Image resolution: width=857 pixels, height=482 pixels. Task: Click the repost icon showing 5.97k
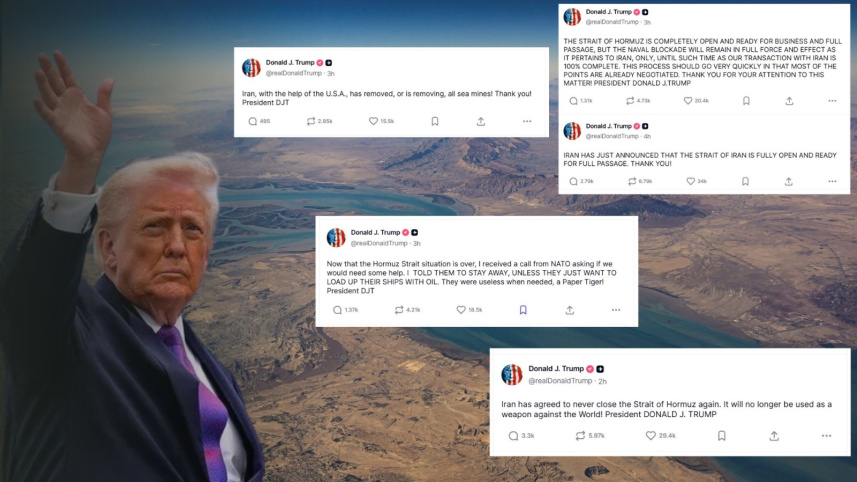pyautogui.click(x=580, y=436)
